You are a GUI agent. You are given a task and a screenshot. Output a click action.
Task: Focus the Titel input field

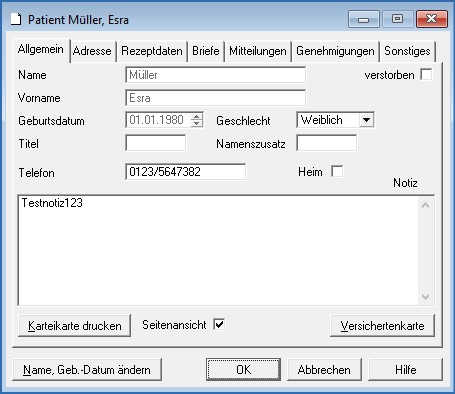[x=156, y=143]
